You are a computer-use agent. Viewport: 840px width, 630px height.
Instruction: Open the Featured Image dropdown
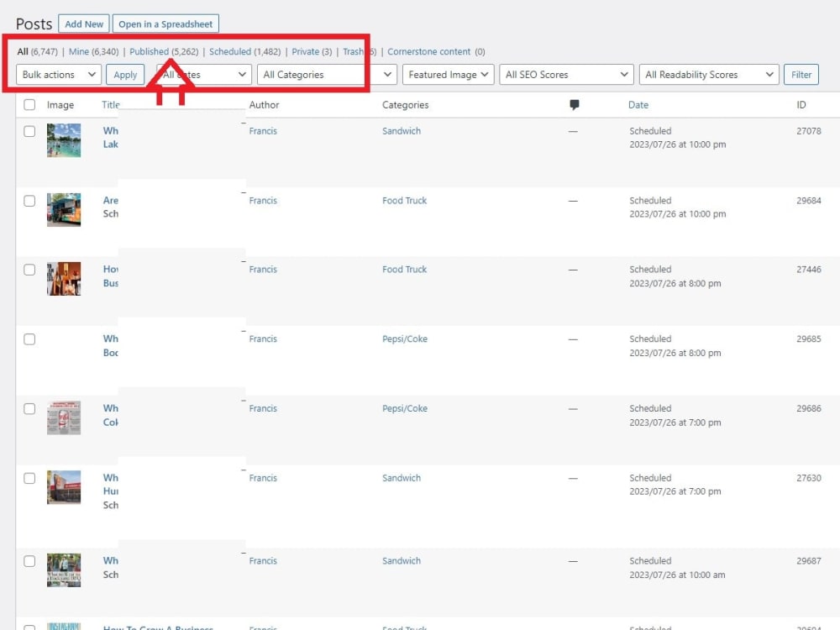pyautogui.click(x=448, y=75)
